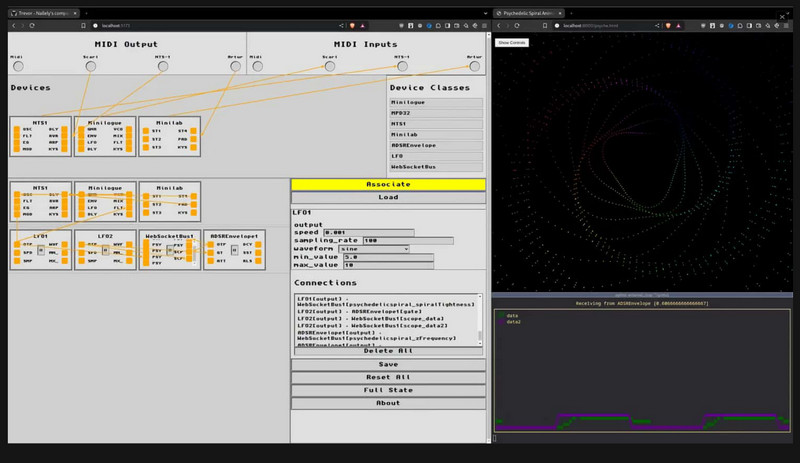800x463 pixels.
Task: Click the SMP port square on LFO1
Action: click(17, 261)
